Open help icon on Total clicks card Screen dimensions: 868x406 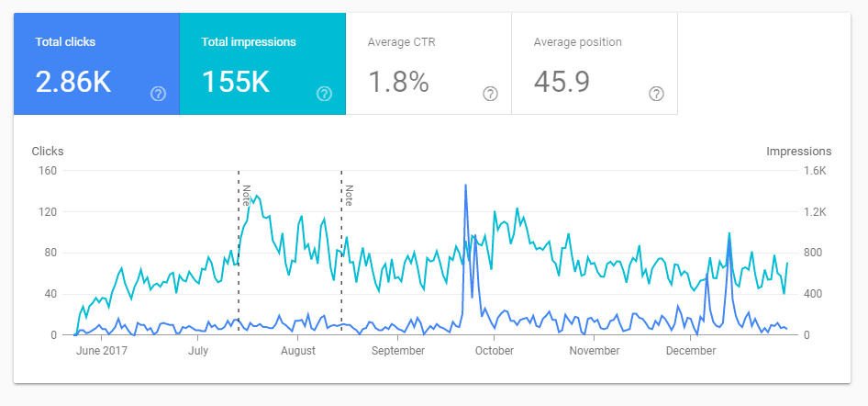pyautogui.click(x=158, y=94)
